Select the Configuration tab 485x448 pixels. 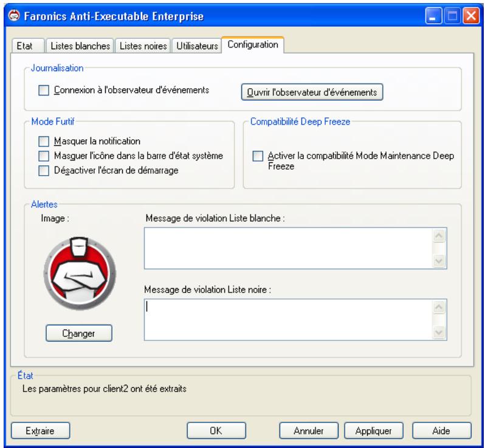253,45
